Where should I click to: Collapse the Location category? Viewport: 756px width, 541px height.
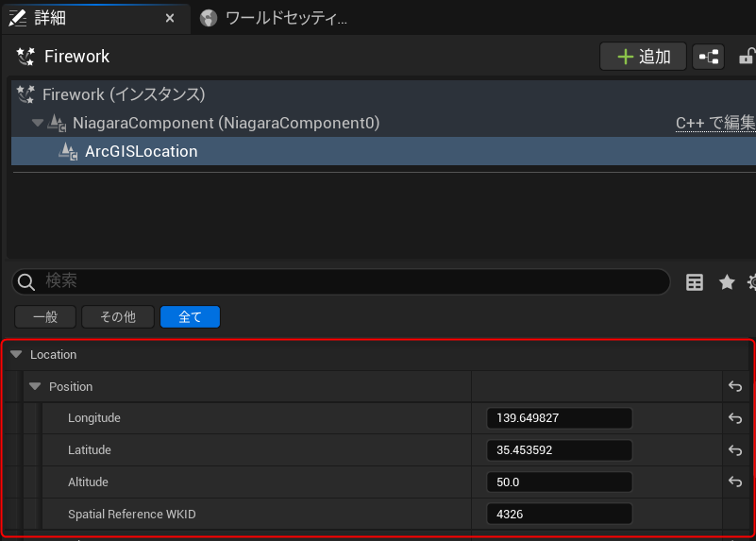click(x=16, y=354)
